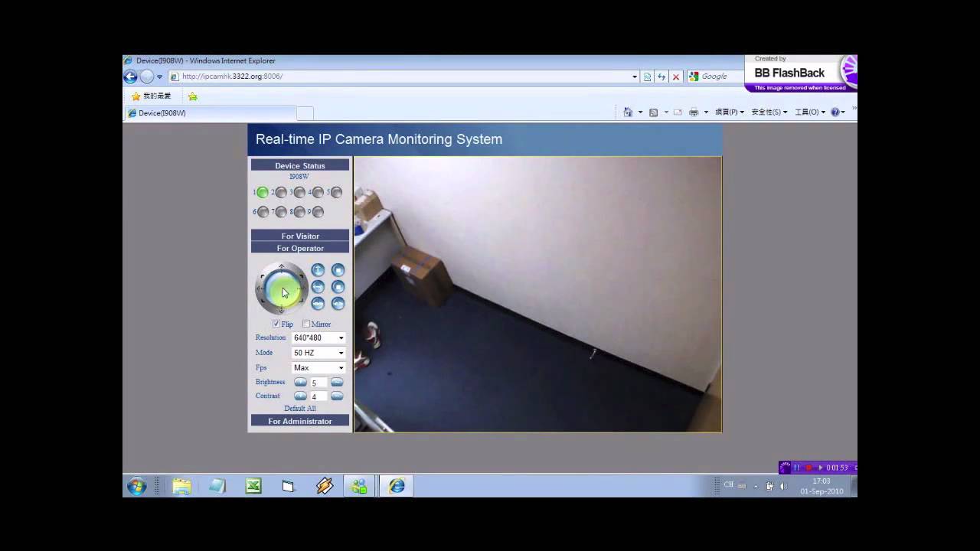Open the Resolution dropdown
The height and width of the screenshot is (551, 980).
point(318,338)
